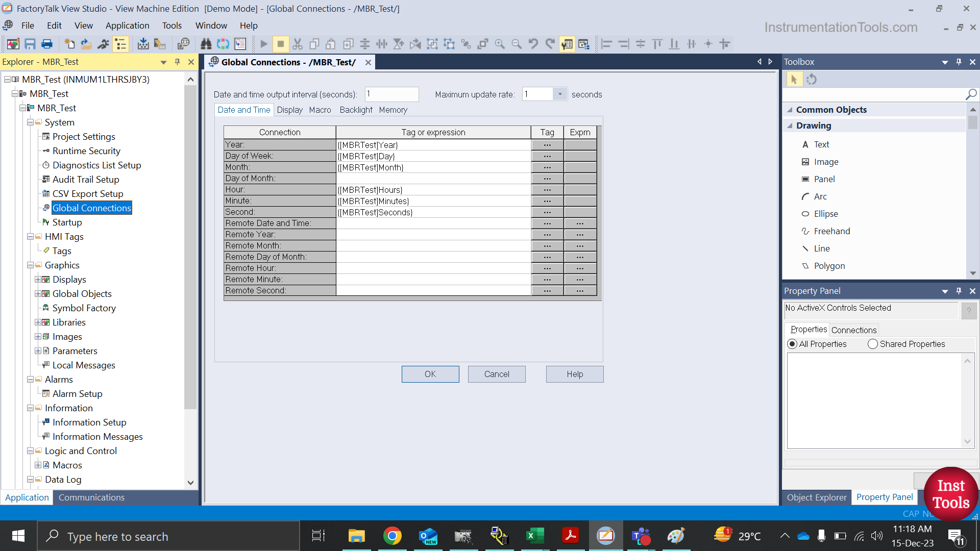
Task: Click the Align Top toolbar icon
Action: click(x=657, y=44)
